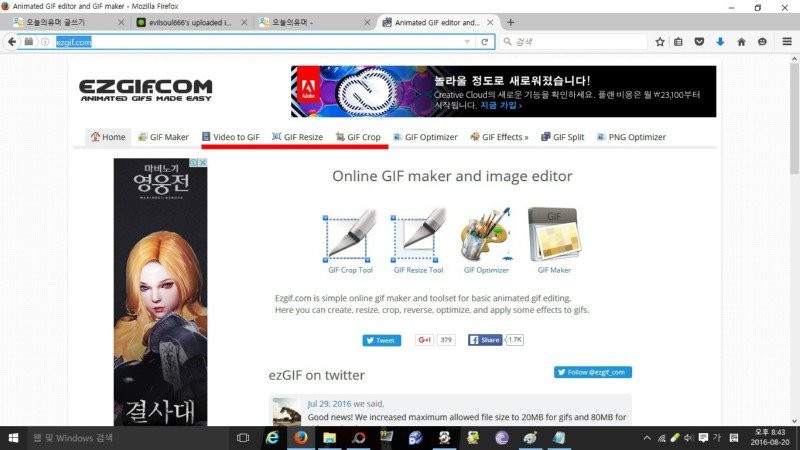800x450 pixels.
Task: Open the Windows Start menu
Action: (x=13, y=438)
